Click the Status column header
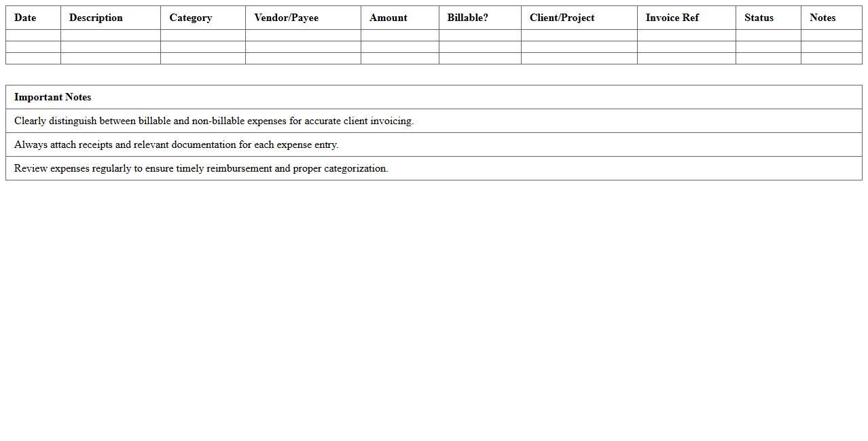The image size is (868, 441). [x=759, y=18]
